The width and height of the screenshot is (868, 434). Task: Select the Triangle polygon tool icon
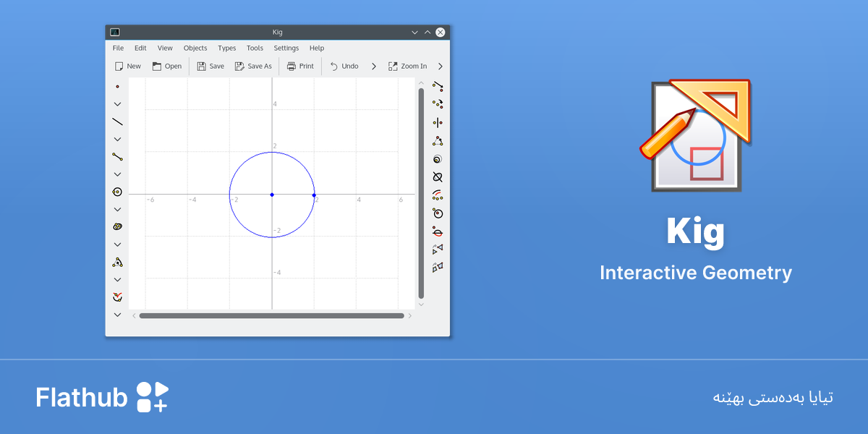[x=117, y=262]
